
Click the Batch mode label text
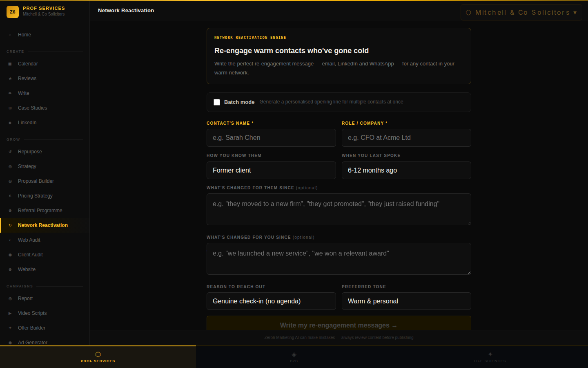click(239, 102)
